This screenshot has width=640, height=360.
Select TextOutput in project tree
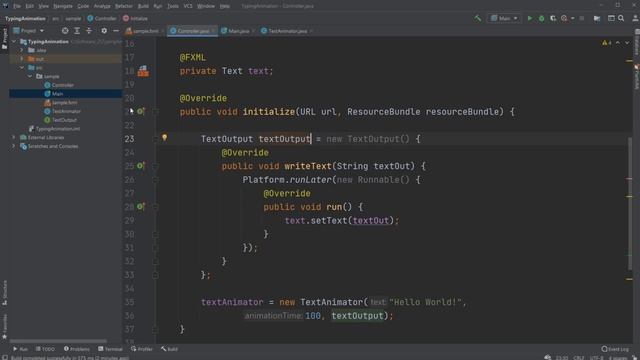click(x=61, y=120)
